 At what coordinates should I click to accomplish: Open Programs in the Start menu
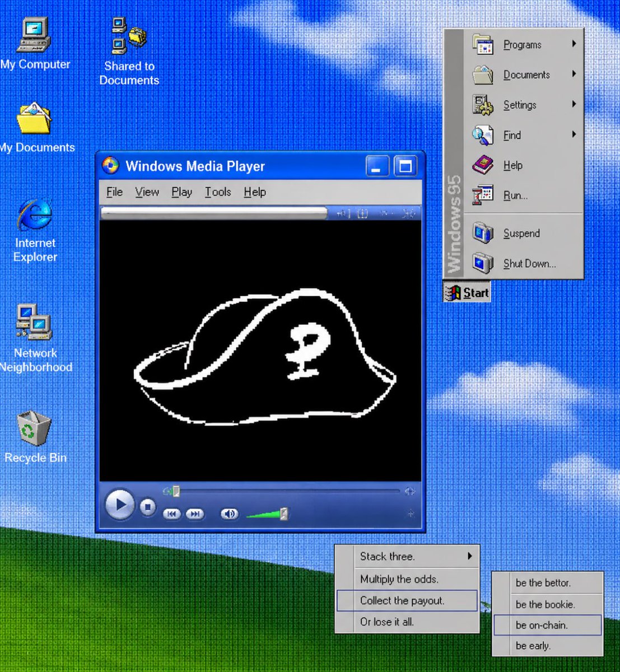[x=524, y=44]
